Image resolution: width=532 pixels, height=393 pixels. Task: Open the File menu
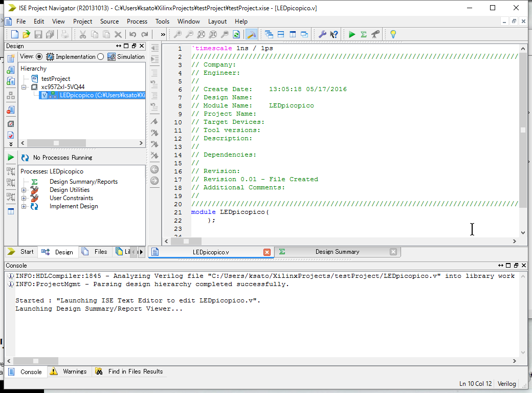tap(21, 21)
